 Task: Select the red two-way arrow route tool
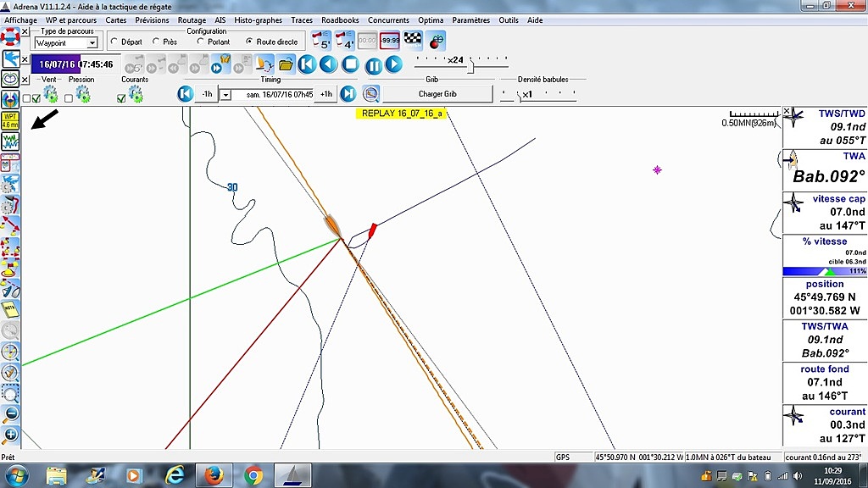[x=10, y=225]
